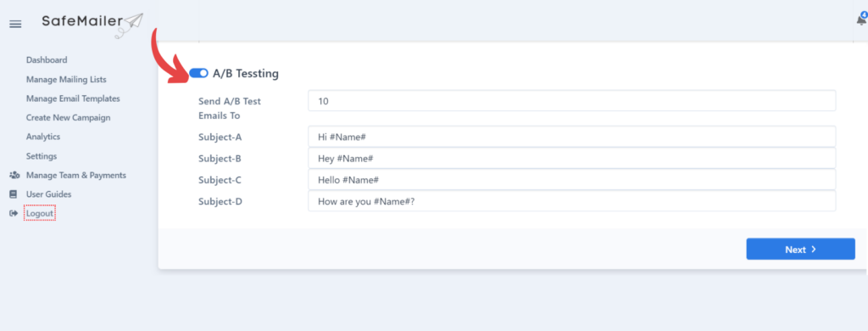Open Manage Mailing Lists

[66, 79]
